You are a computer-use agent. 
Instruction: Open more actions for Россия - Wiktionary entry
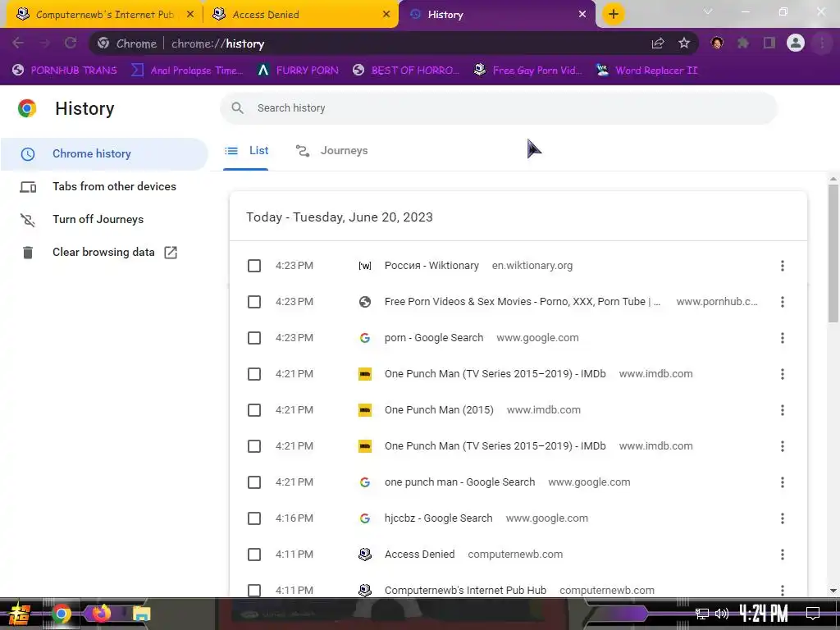[x=782, y=266]
